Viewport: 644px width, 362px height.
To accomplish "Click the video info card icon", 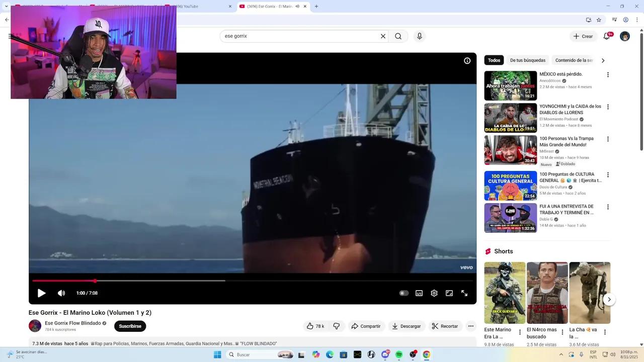I will tap(467, 61).
